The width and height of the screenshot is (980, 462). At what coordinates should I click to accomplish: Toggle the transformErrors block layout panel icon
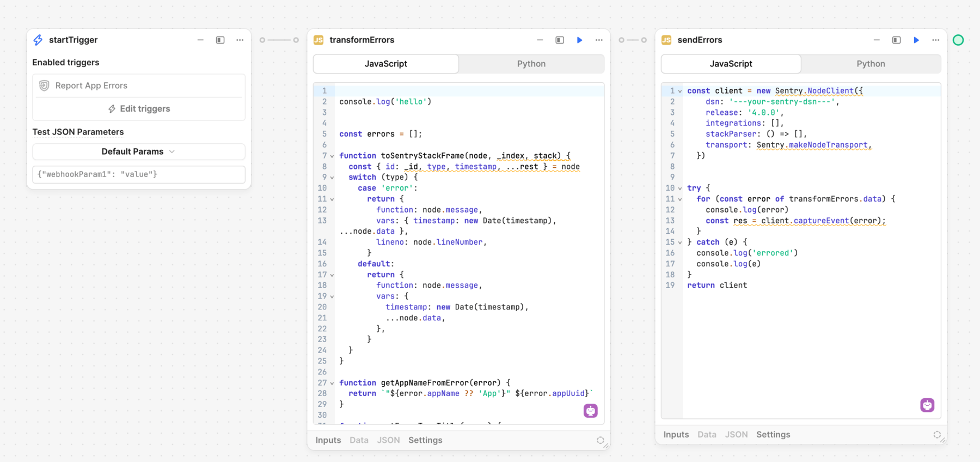[x=560, y=40]
